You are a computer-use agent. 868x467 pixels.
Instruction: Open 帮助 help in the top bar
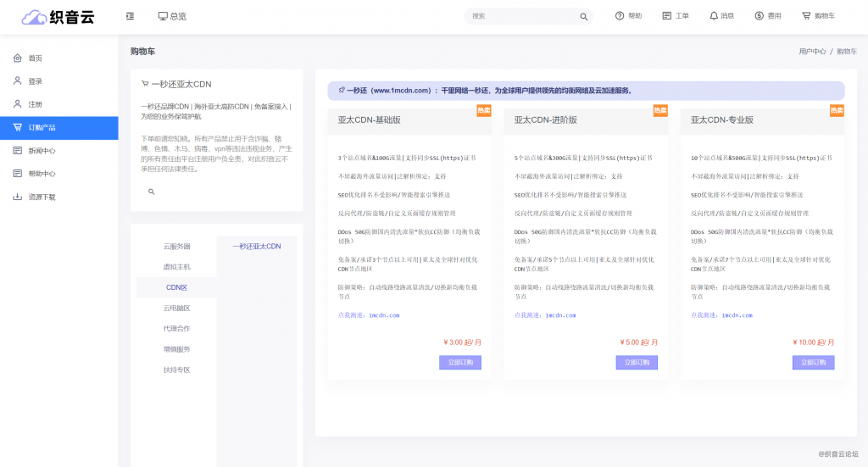(628, 16)
